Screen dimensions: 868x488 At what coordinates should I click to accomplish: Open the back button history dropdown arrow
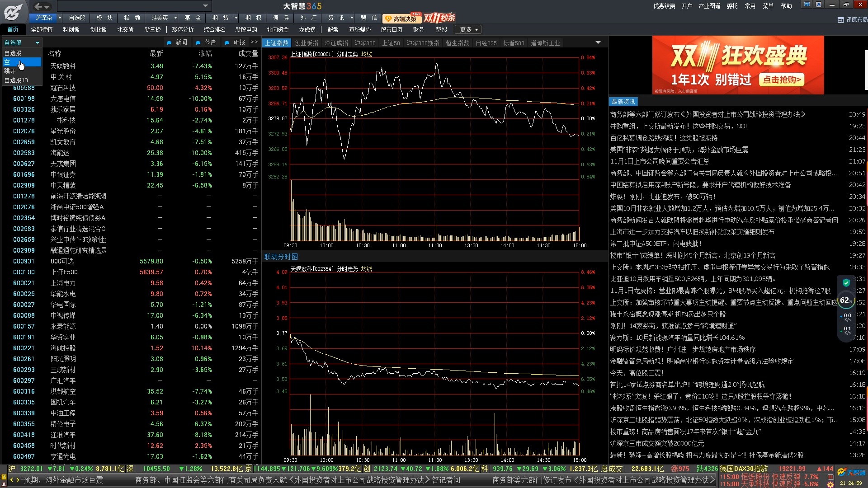(47, 6)
